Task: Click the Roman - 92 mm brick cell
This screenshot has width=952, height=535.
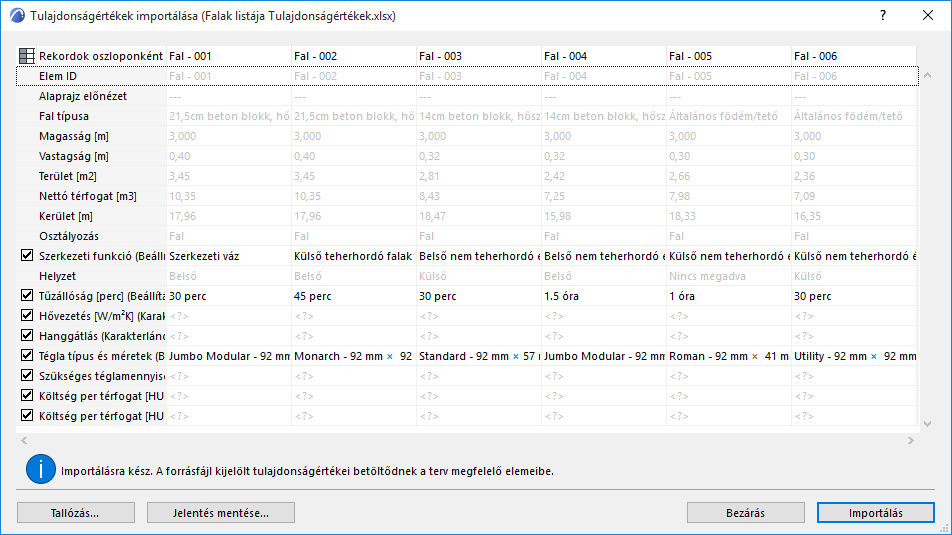Action: coord(729,356)
